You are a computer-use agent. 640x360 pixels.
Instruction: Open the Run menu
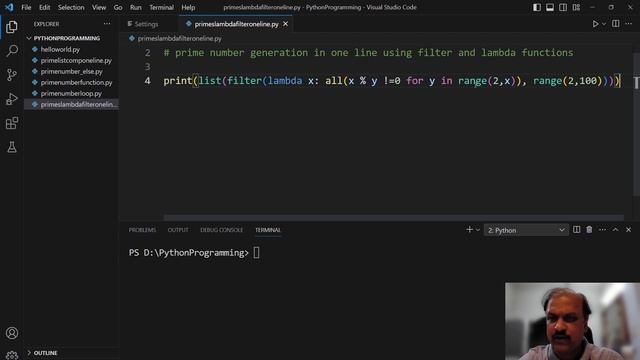(136, 7)
